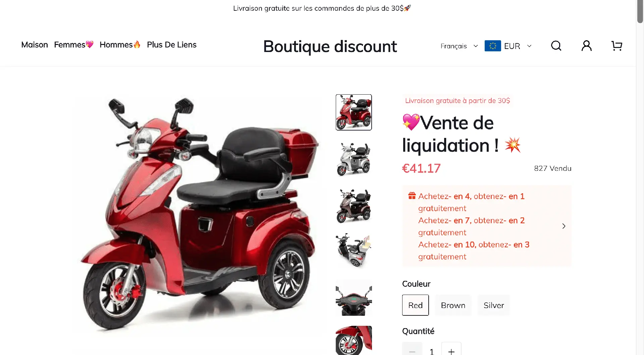The image size is (644, 355).
Task: Expand the Français language dropdown
Action: click(x=459, y=46)
